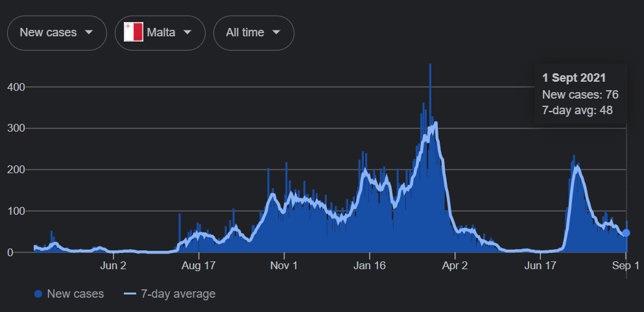The image size is (644, 312).
Task: Click the Malta flag icon
Action: tap(133, 32)
